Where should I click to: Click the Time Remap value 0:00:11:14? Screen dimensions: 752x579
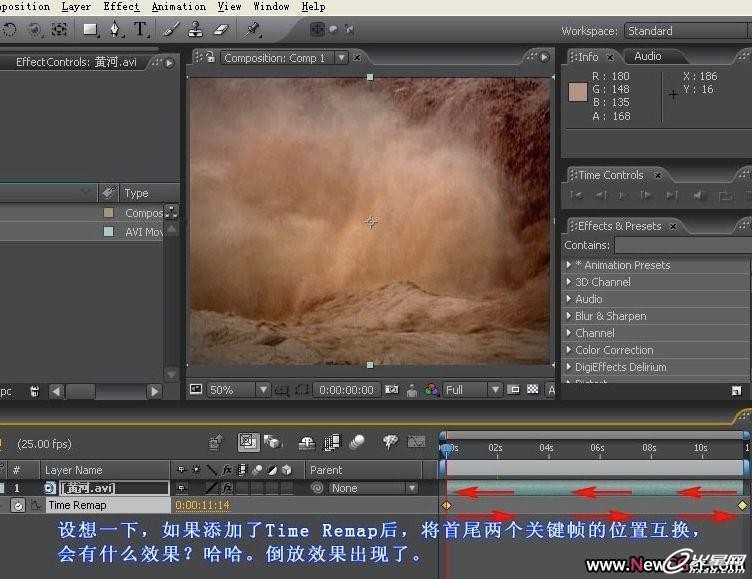click(x=202, y=506)
